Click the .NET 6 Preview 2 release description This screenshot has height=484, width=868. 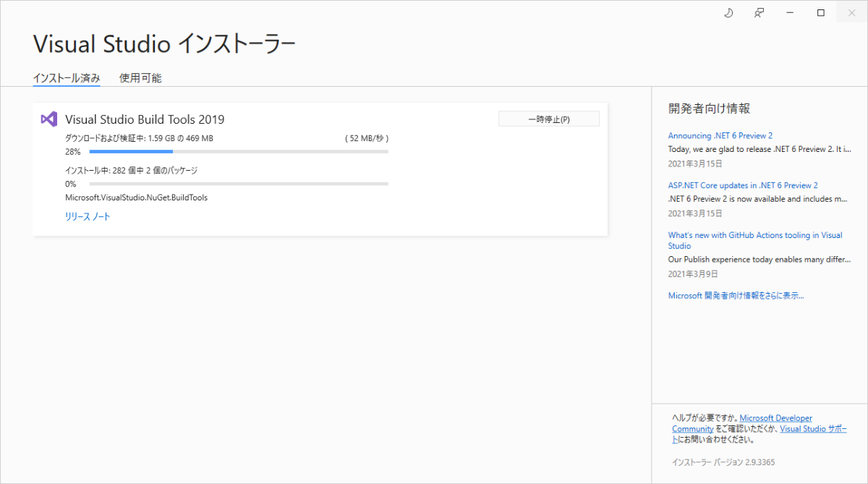[758, 149]
